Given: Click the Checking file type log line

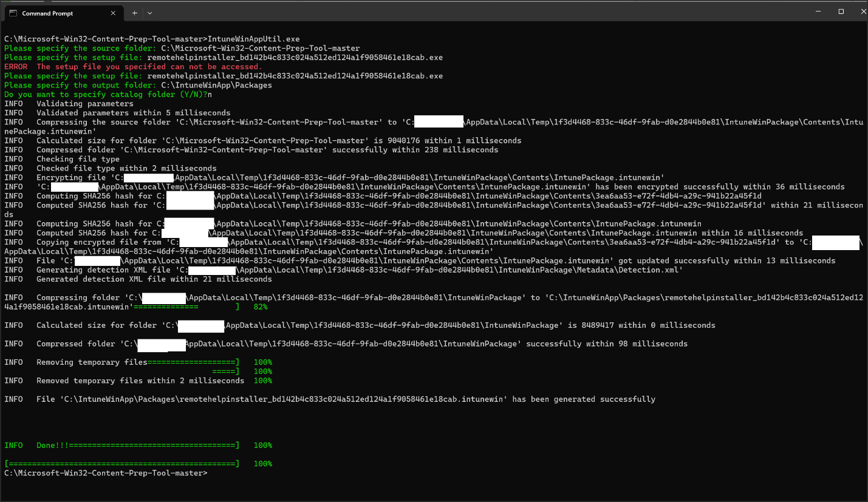Looking at the screenshot, I should tap(78, 159).
